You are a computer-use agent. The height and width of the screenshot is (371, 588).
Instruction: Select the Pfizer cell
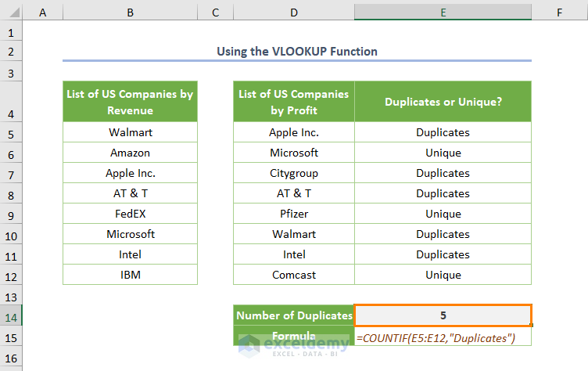(x=294, y=214)
